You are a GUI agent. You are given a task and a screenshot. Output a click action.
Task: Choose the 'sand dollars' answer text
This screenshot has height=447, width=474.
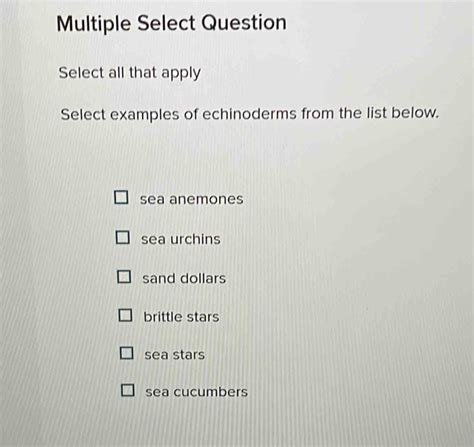tap(184, 278)
